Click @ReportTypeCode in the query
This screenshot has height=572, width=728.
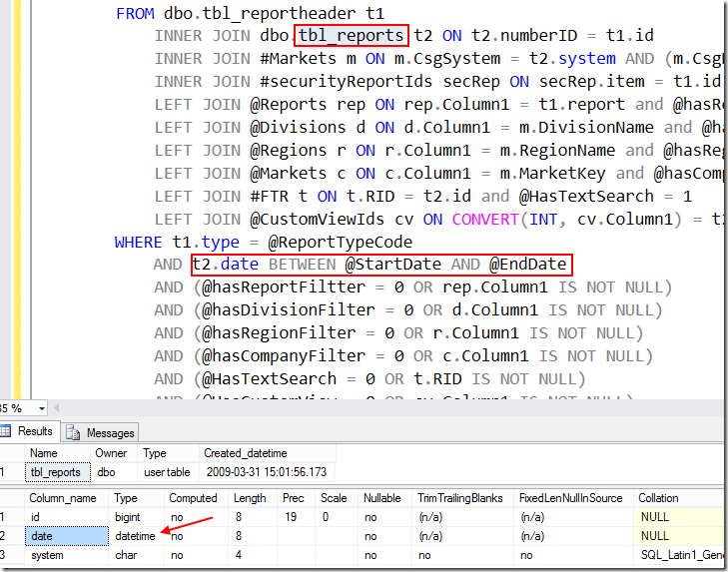pos(340,243)
